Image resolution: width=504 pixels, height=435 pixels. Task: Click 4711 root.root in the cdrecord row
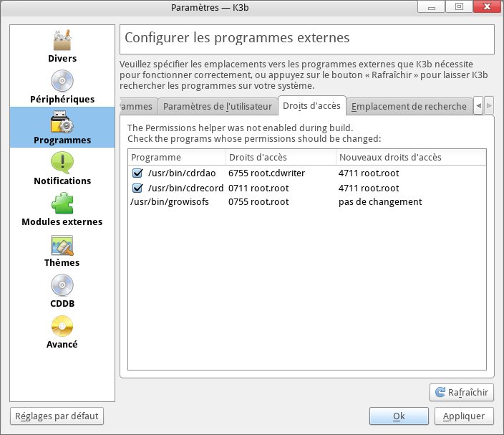(369, 188)
